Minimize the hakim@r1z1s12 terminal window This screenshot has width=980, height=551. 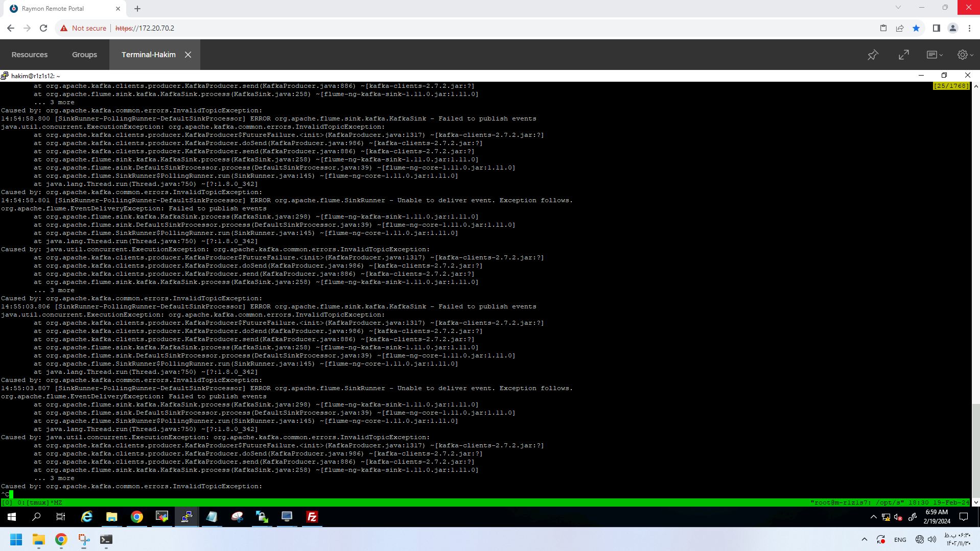921,75
